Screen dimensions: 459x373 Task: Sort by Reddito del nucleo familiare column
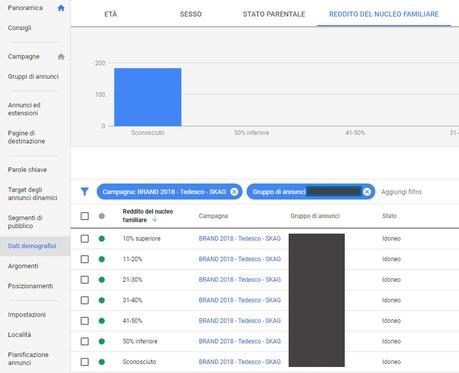tap(148, 216)
